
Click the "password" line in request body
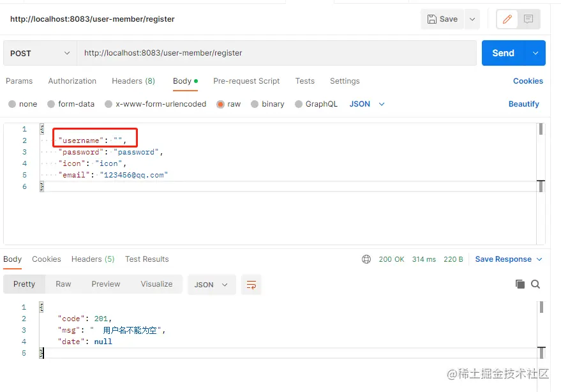click(111, 152)
